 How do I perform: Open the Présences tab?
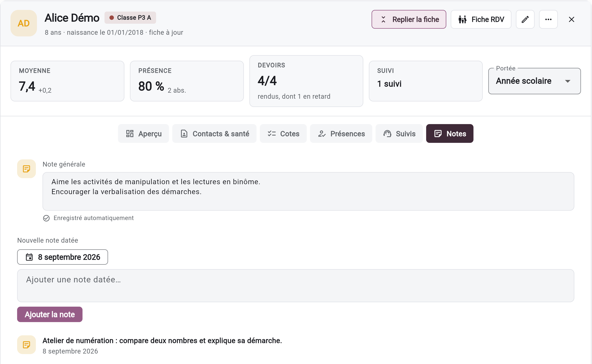pyautogui.click(x=341, y=134)
